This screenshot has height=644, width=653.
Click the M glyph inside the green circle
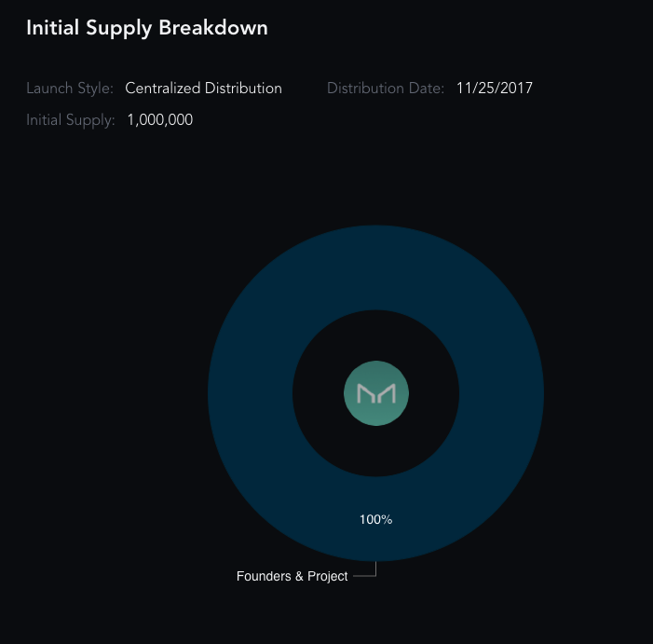pyautogui.click(x=376, y=394)
